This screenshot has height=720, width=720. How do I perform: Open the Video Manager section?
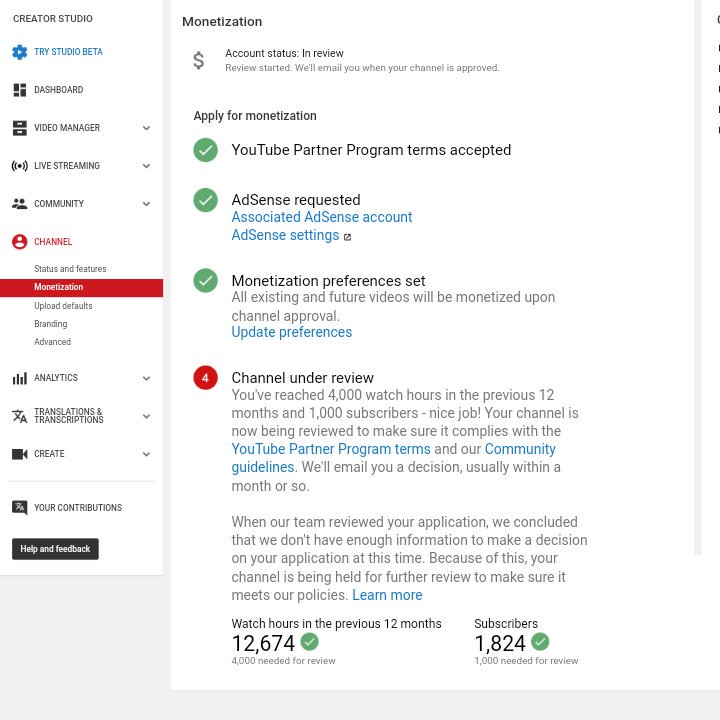coord(67,128)
